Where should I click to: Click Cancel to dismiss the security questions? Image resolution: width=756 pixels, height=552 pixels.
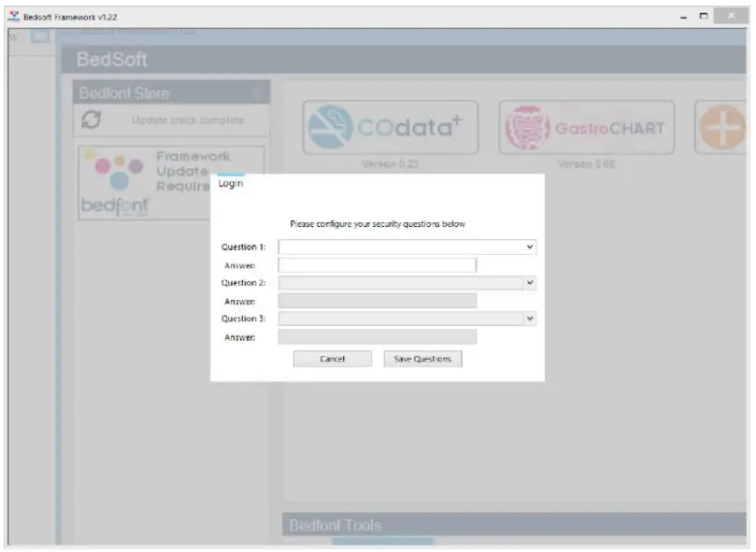[333, 359]
